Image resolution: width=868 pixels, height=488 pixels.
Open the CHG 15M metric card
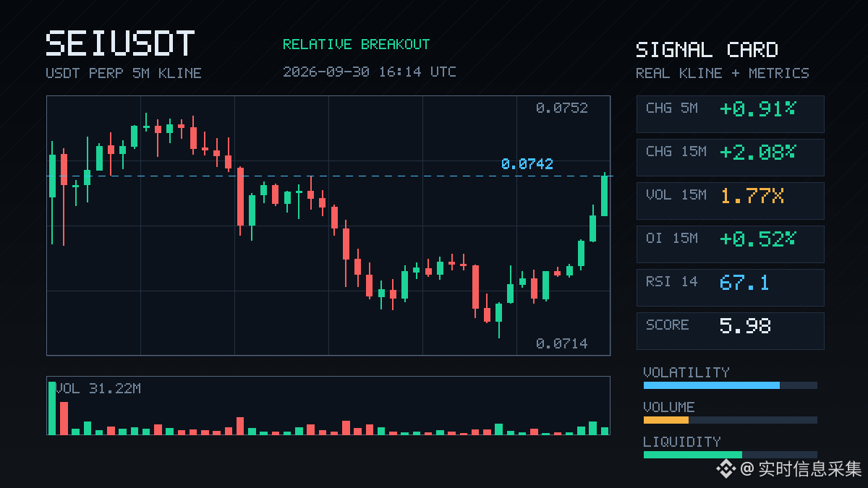click(730, 157)
